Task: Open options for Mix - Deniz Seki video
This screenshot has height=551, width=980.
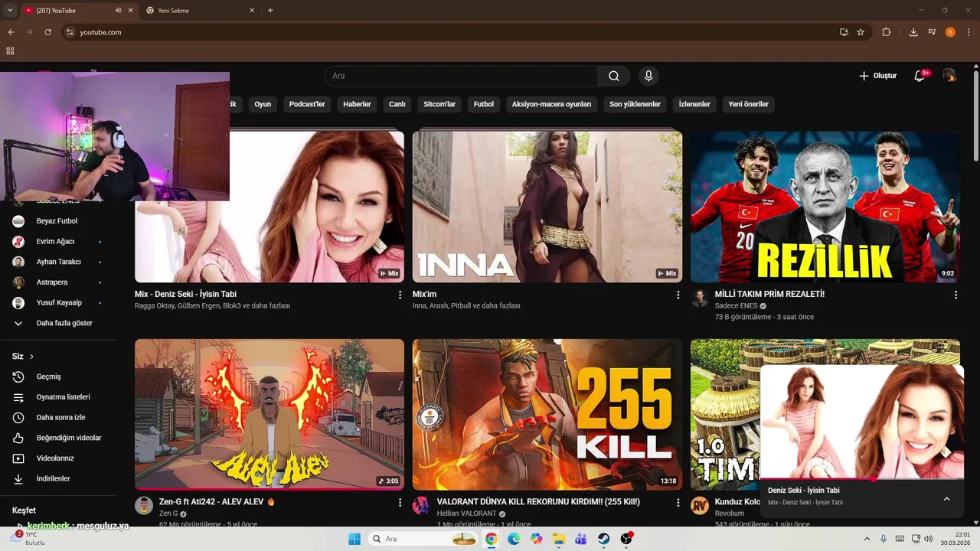Action: click(400, 295)
